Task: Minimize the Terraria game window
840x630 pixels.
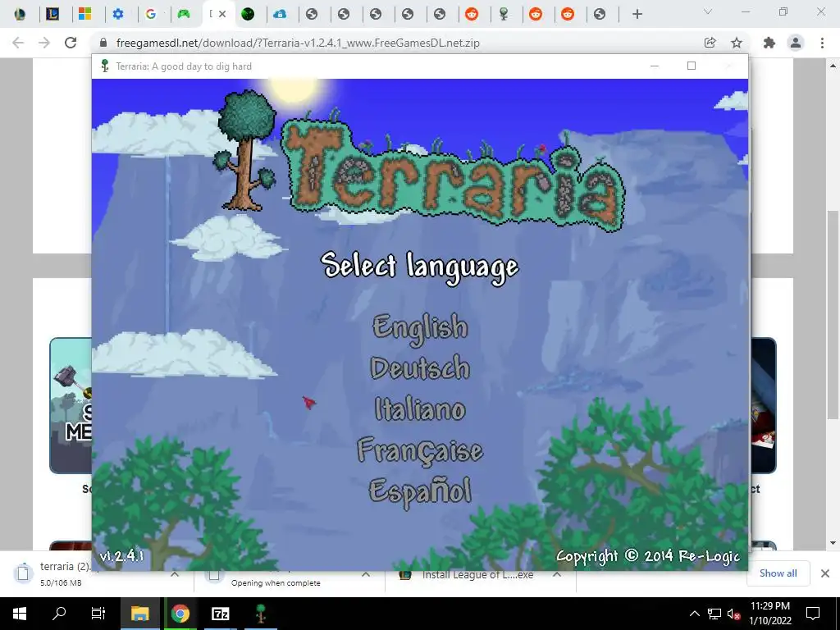Action: coord(655,66)
